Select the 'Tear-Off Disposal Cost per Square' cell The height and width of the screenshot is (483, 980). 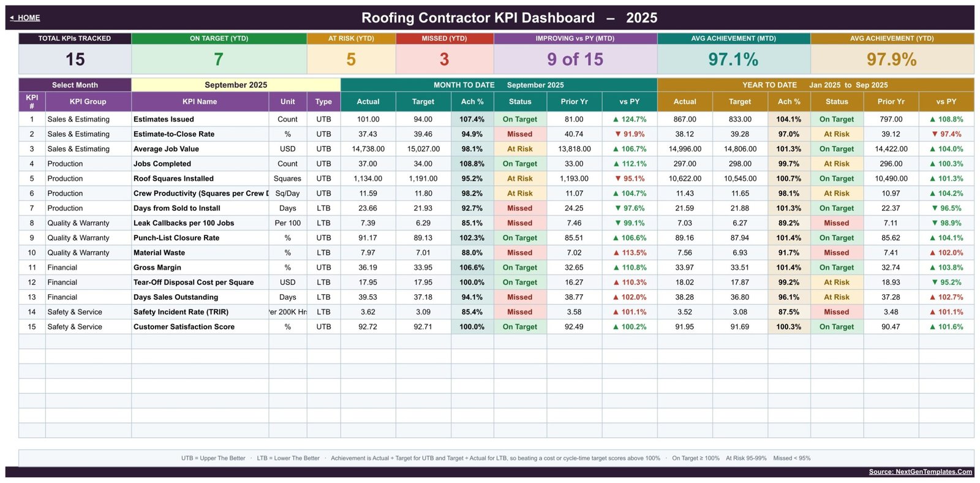[x=200, y=283]
